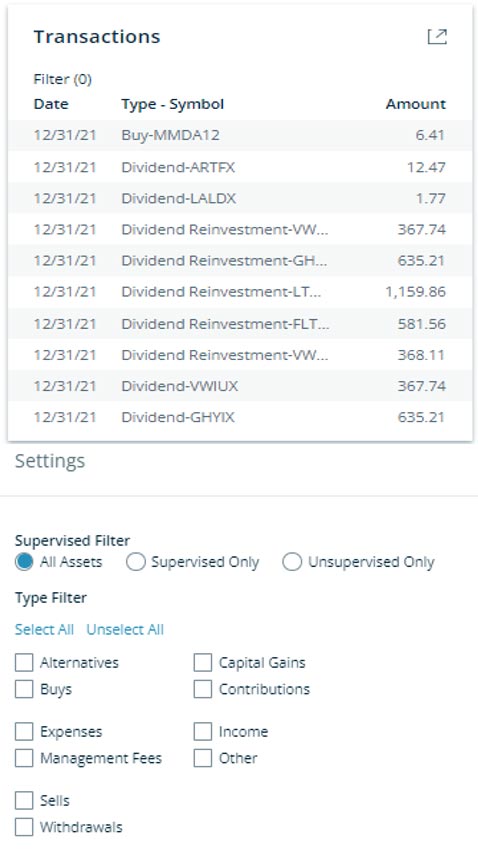Screen dimensions: 478x851
Task: Check the Management Fees checkbox
Action: click(24, 758)
